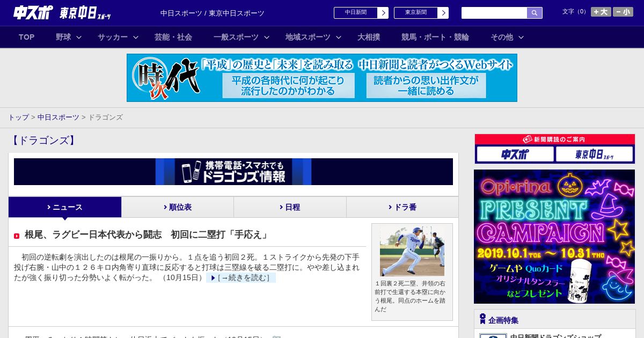Image resolution: width=644 pixels, height=338 pixels.
Task: Increase font size with +大 button
Action: click(601, 12)
